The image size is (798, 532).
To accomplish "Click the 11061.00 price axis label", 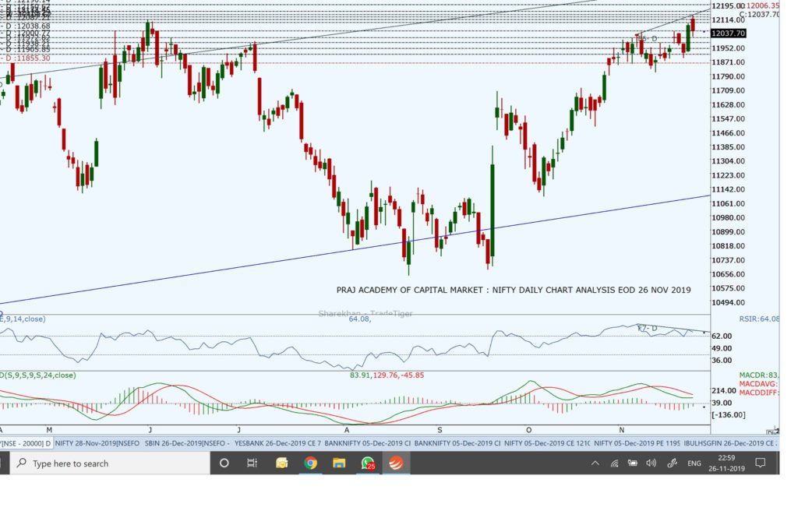I will (x=729, y=203).
